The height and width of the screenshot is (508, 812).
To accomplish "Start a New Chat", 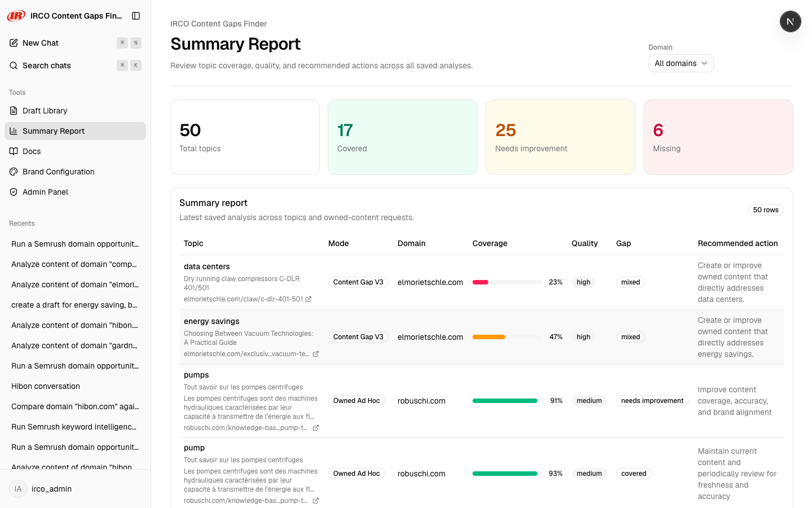I will (75, 43).
